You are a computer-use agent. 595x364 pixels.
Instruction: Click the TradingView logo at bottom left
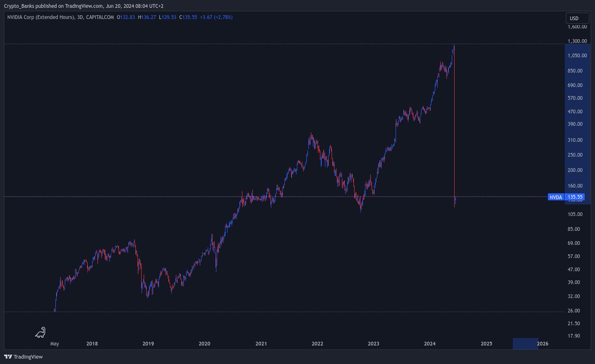23,357
